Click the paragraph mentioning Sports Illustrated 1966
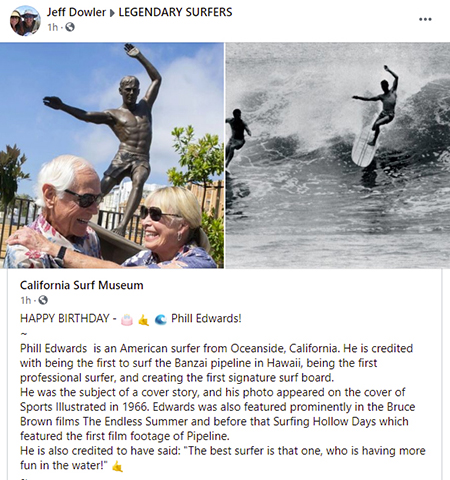 217,414
